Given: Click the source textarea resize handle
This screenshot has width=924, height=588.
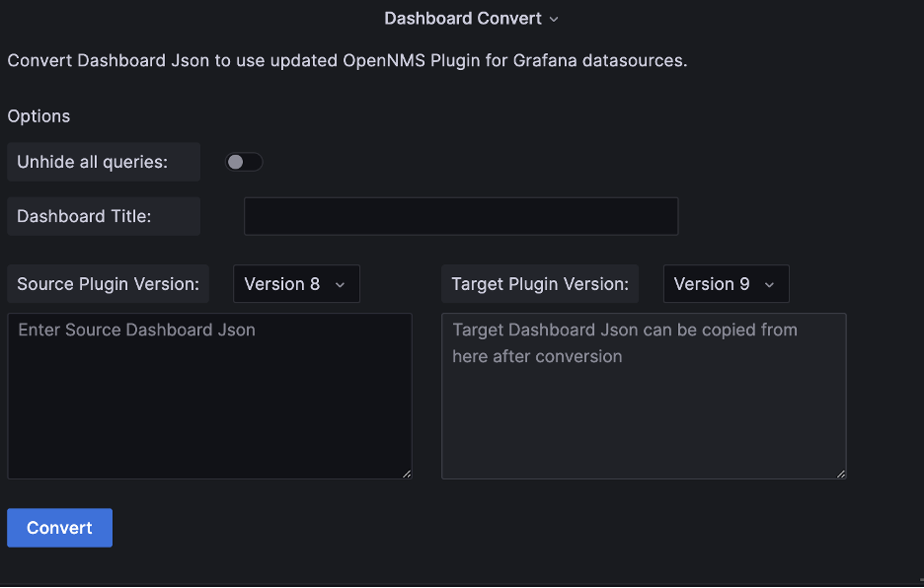Looking at the screenshot, I should (x=407, y=475).
